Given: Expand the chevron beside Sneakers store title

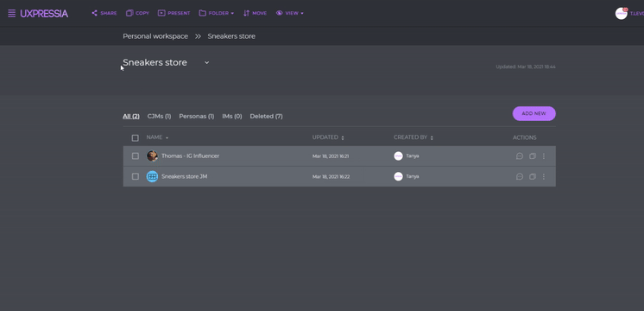Looking at the screenshot, I should [207, 62].
